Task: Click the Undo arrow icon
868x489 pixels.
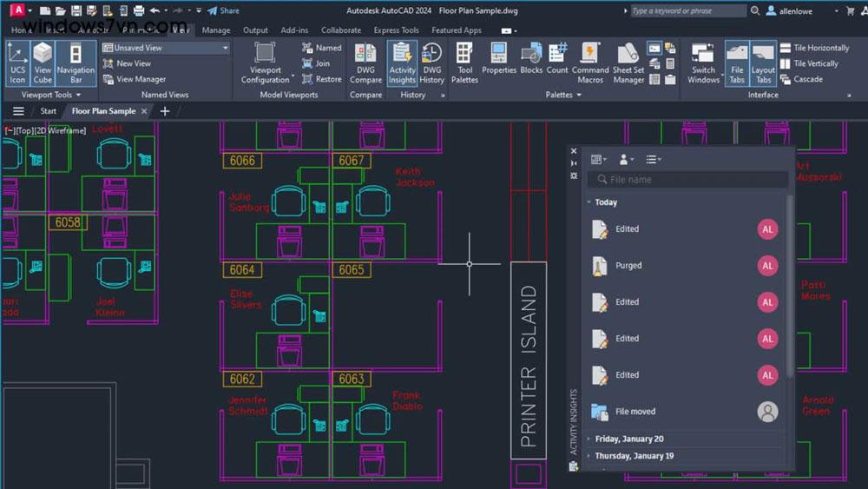Action: [x=155, y=10]
